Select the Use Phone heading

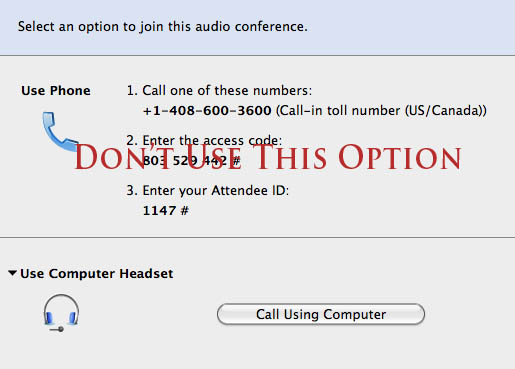coord(56,91)
